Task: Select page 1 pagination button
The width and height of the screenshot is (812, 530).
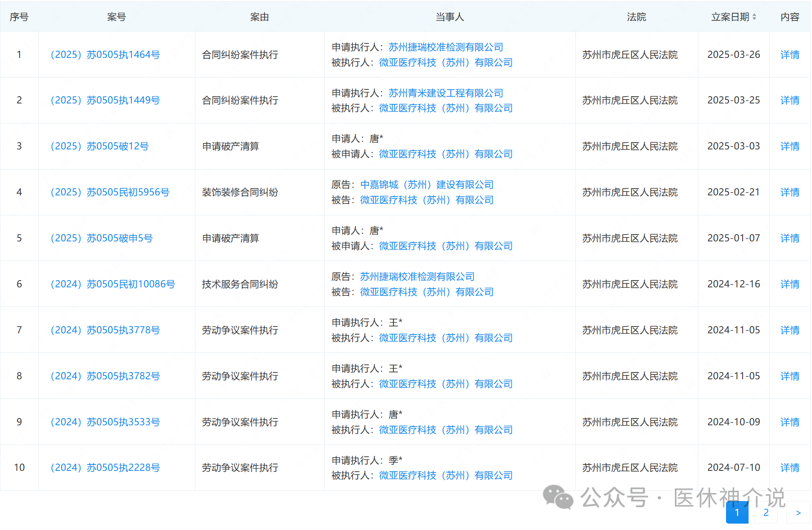Action: tap(737, 513)
